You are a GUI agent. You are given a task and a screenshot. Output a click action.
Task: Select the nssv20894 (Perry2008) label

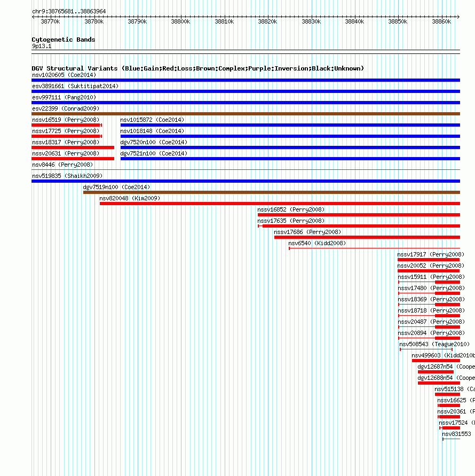coord(431,333)
